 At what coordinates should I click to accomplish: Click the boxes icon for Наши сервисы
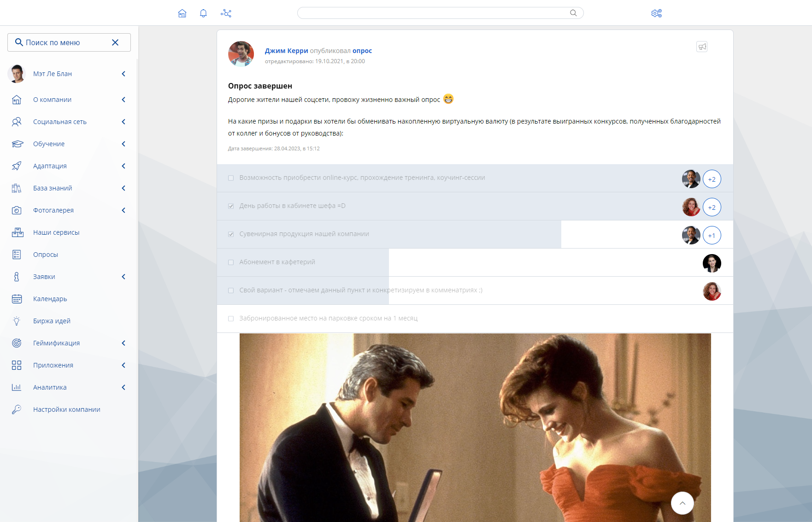[18, 232]
